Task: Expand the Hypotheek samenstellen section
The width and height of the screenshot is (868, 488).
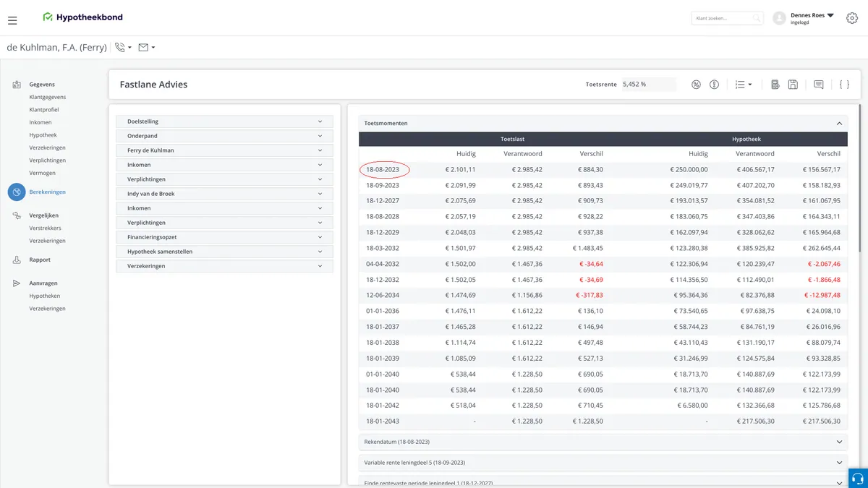Action: coord(224,252)
